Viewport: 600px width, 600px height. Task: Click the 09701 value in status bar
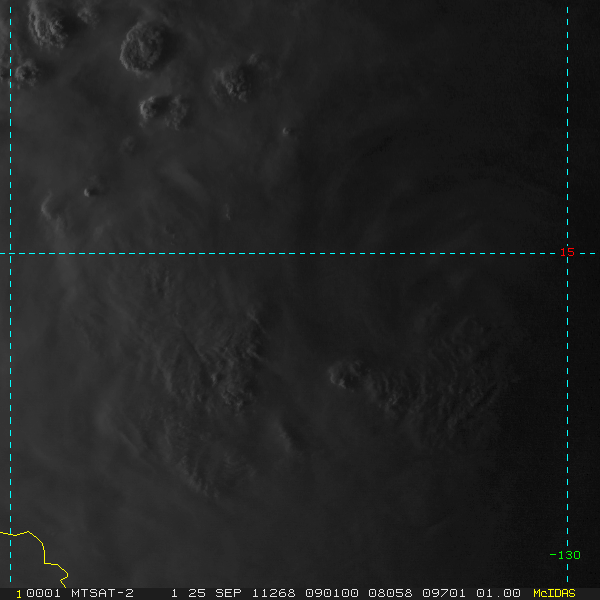pyautogui.click(x=444, y=593)
